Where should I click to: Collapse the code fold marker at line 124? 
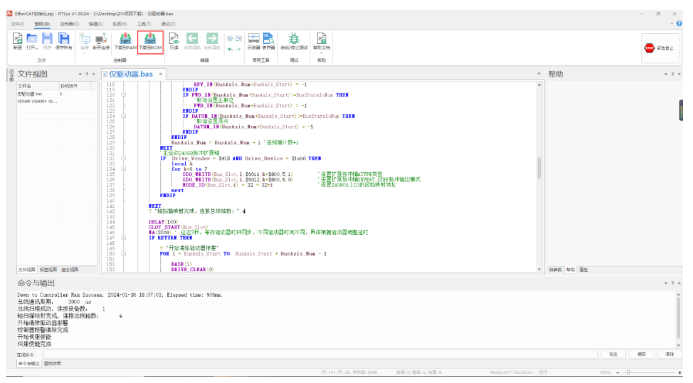pos(123,116)
